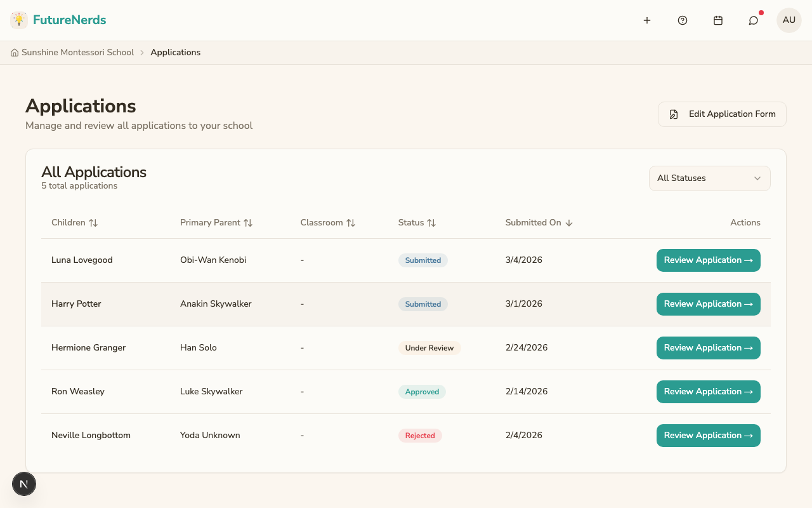Go to Sunshine Montessori School breadcrumb
The image size is (812, 508).
point(77,53)
